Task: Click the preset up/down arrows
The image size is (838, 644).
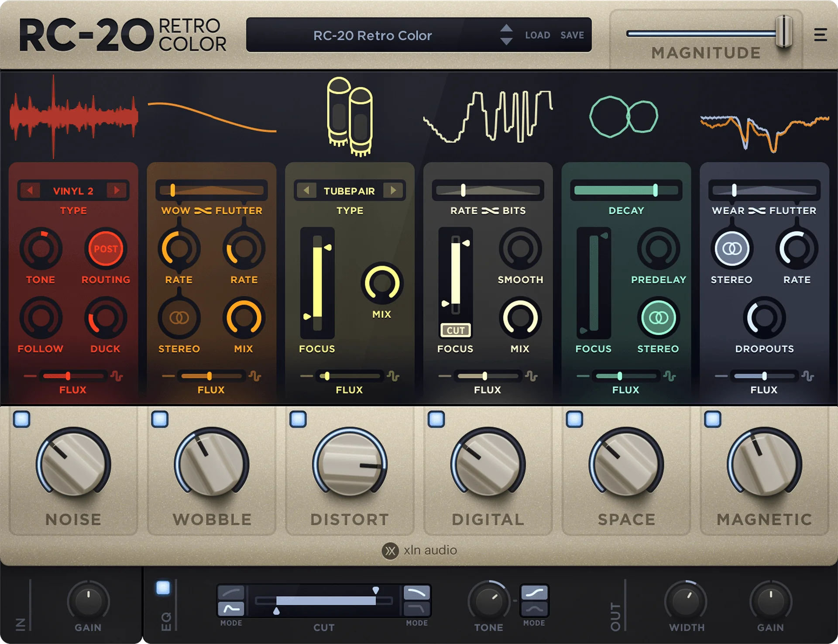Action: coord(507,35)
